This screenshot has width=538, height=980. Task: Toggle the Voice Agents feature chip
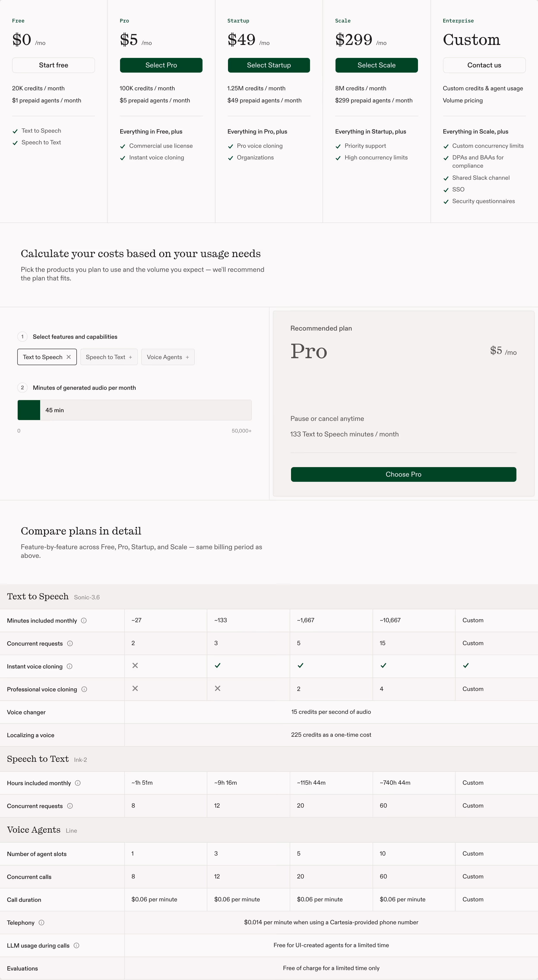[x=168, y=357]
